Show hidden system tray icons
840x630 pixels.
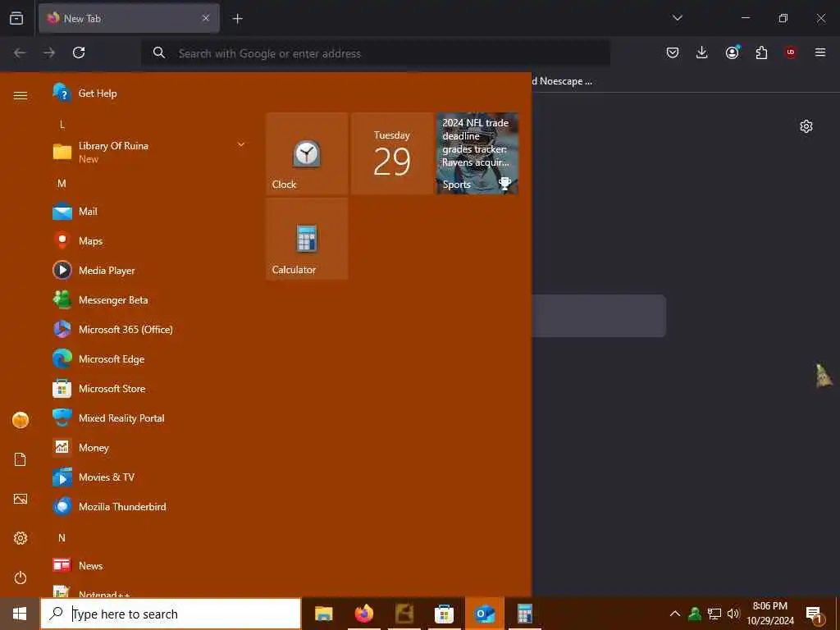point(675,614)
